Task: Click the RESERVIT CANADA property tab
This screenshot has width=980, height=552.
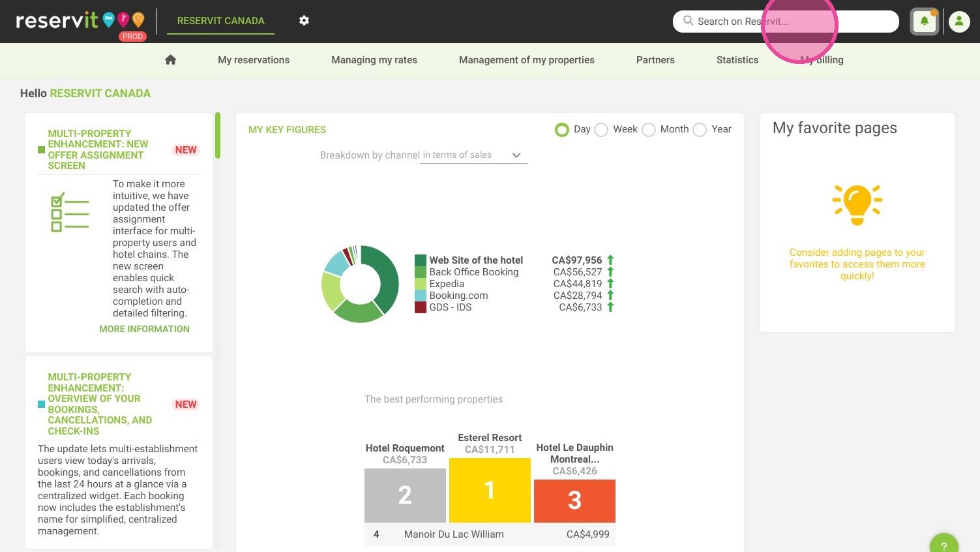Action: [221, 21]
